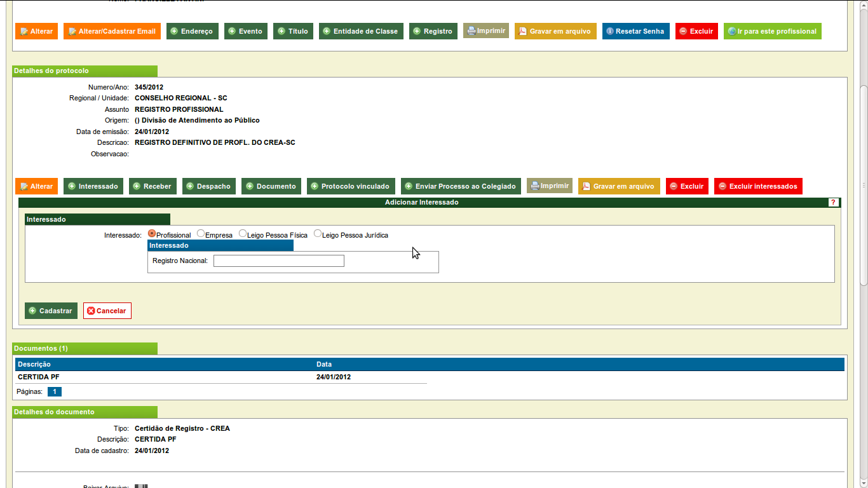The width and height of the screenshot is (868, 488).
Task: Choose Leigo Pessoa Jurídica radio option
Action: 318,234
